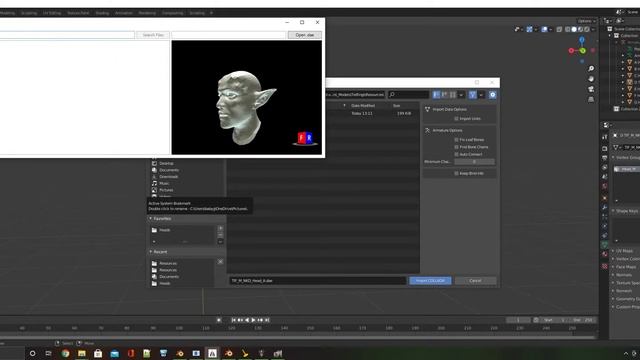Click the viewport zoom magnifier gizmo

pos(591,69)
